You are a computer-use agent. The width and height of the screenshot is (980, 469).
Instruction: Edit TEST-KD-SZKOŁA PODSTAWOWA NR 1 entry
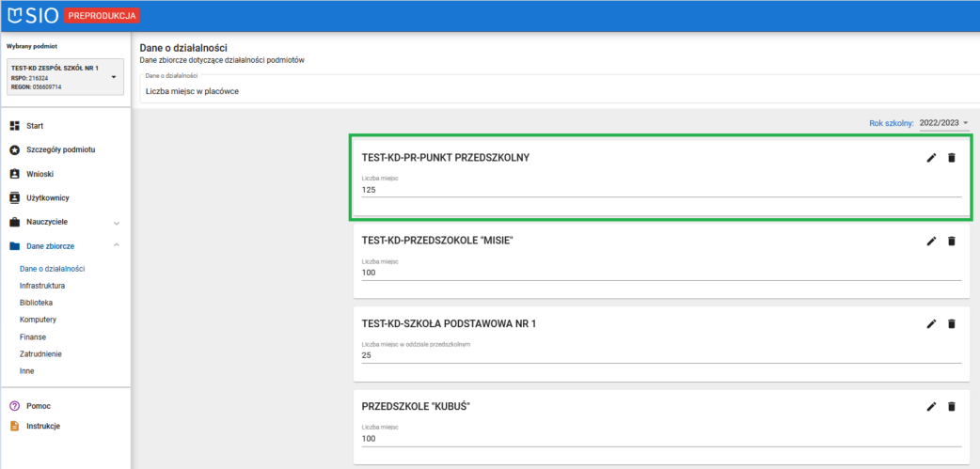[931, 323]
